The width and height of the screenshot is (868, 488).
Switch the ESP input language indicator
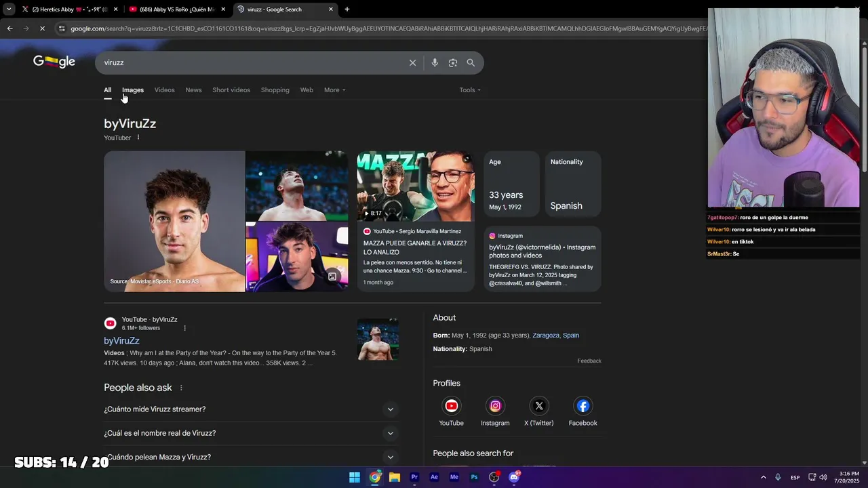tap(795, 477)
